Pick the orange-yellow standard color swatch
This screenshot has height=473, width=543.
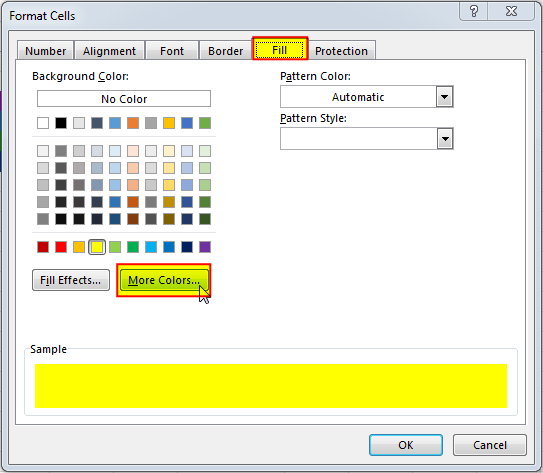click(x=79, y=247)
